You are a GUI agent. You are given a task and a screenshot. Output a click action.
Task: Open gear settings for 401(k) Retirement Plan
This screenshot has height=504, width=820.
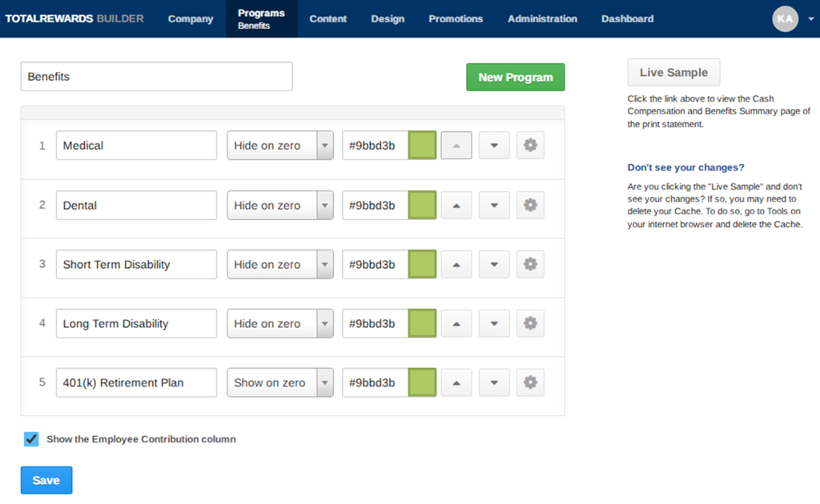click(530, 382)
